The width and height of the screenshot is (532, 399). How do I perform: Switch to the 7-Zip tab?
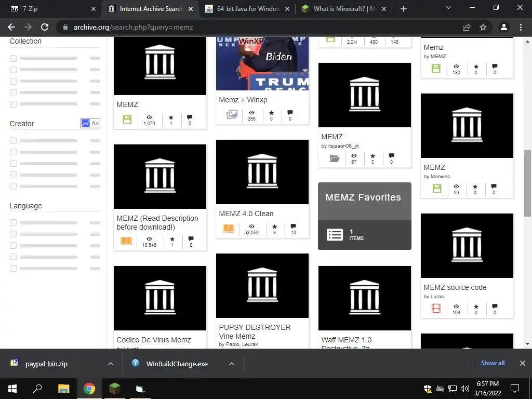click(51, 9)
